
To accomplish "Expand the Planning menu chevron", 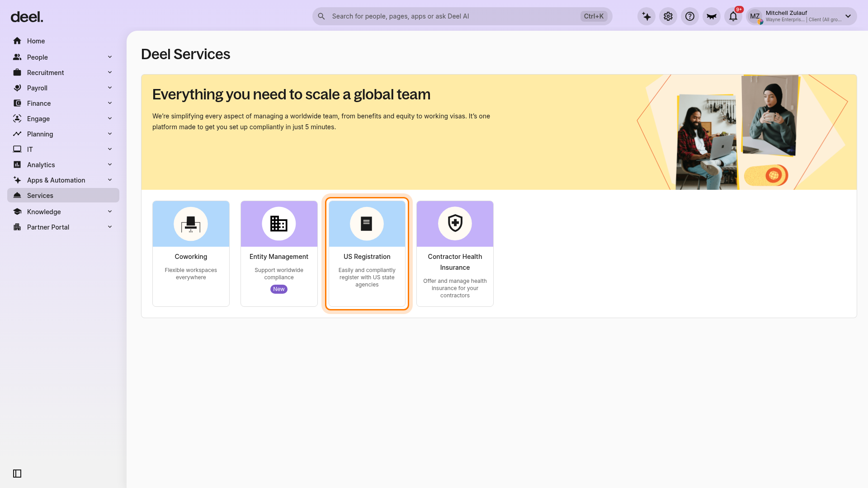I will [x=110, y=134].
